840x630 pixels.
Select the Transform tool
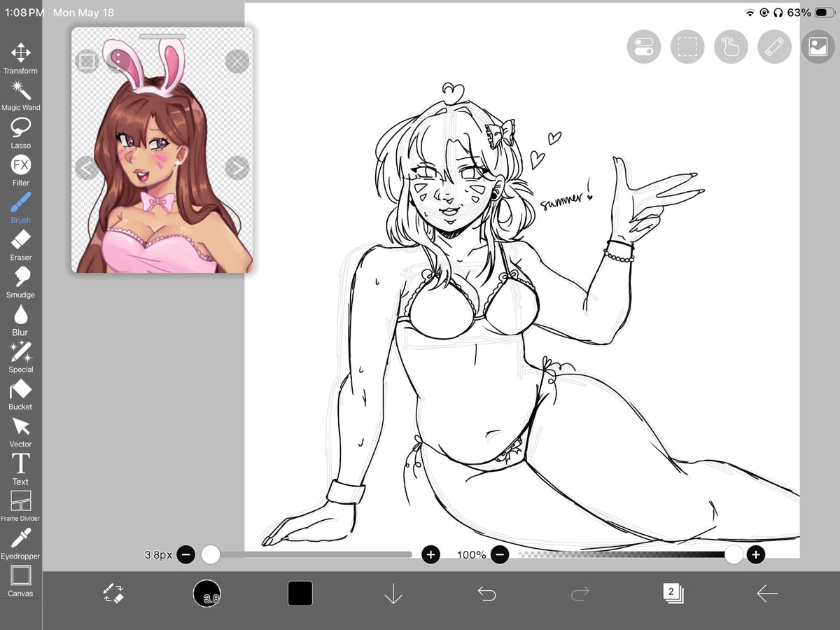(20, 58)
